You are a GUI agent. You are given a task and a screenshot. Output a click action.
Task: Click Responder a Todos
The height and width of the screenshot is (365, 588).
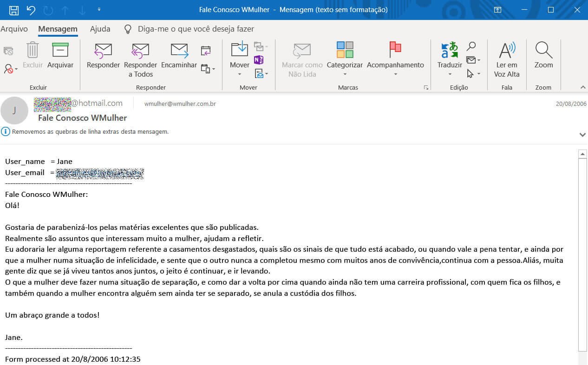click(x=140, y=60)
